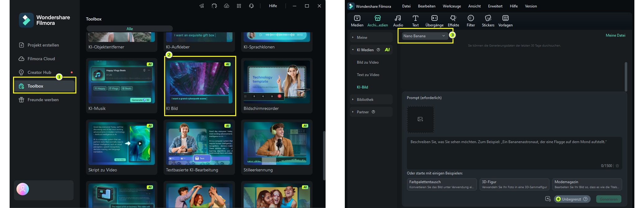644x208 pixels.
Task: Open the Meine Datei link
Action: coord(615,35)
